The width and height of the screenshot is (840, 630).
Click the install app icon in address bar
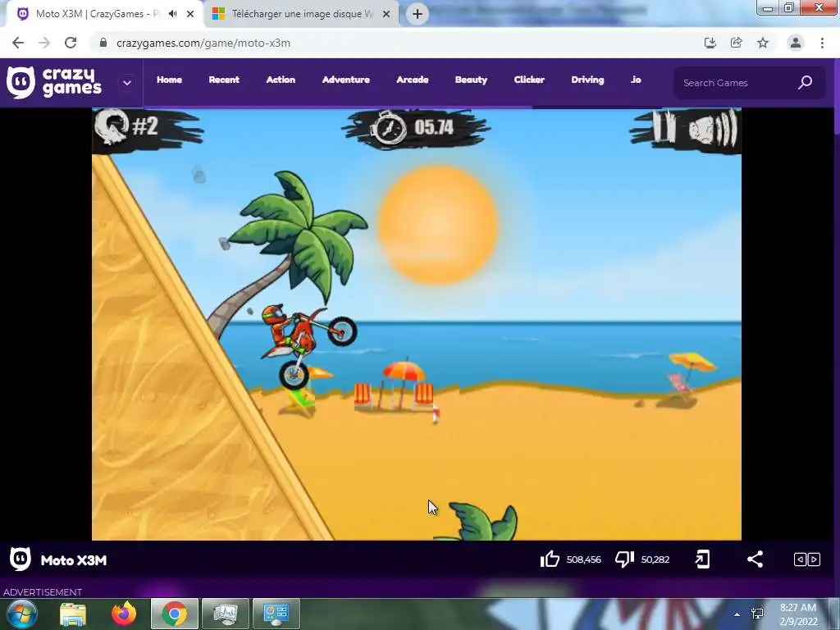[710, 43]
